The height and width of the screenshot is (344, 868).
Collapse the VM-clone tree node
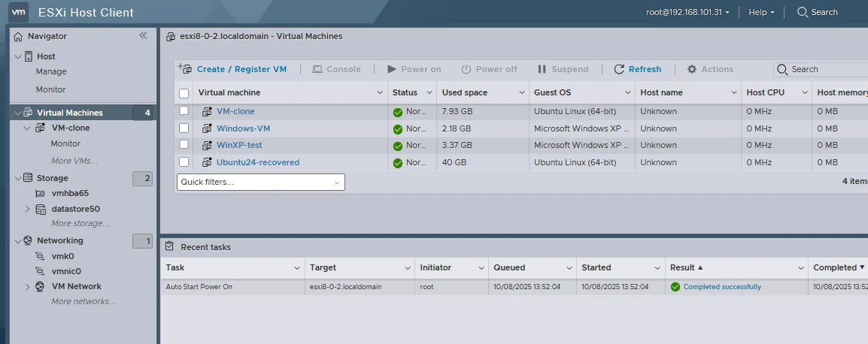point(27,128)
